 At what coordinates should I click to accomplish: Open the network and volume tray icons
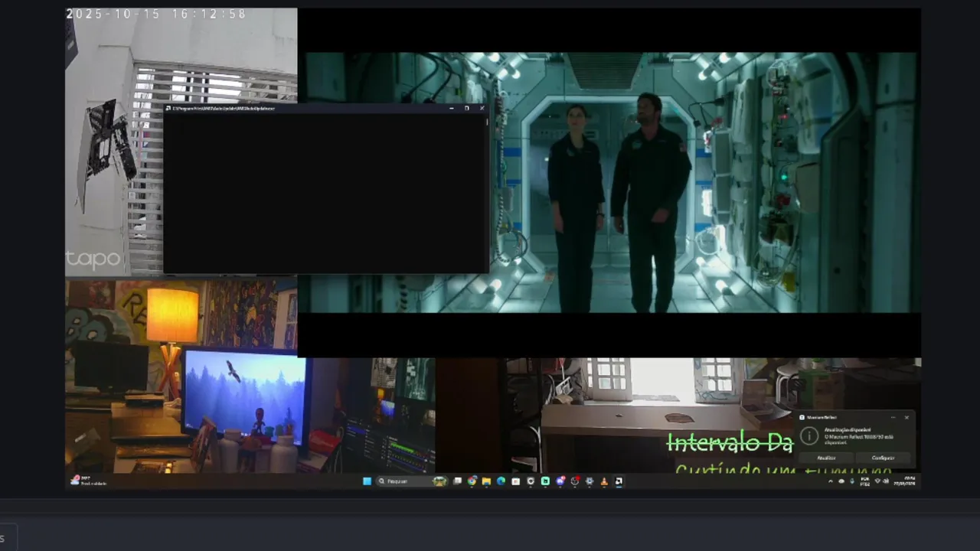[882, 481]
